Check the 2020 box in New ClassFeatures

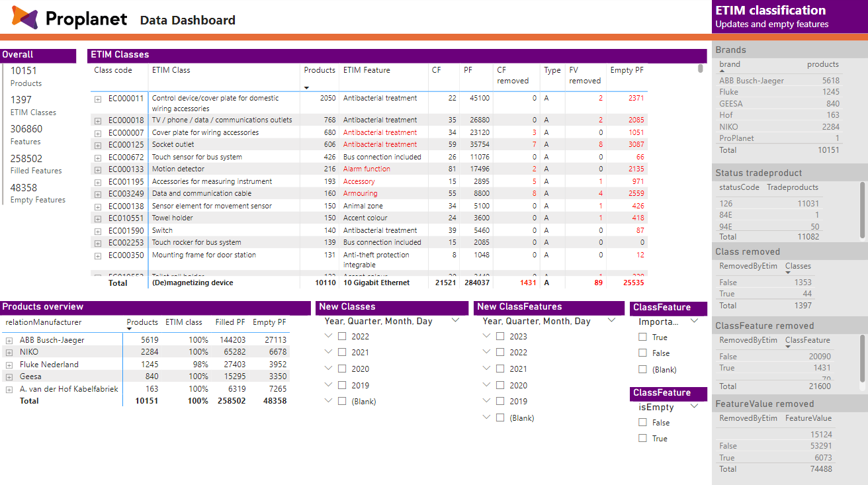pos(500,385)
